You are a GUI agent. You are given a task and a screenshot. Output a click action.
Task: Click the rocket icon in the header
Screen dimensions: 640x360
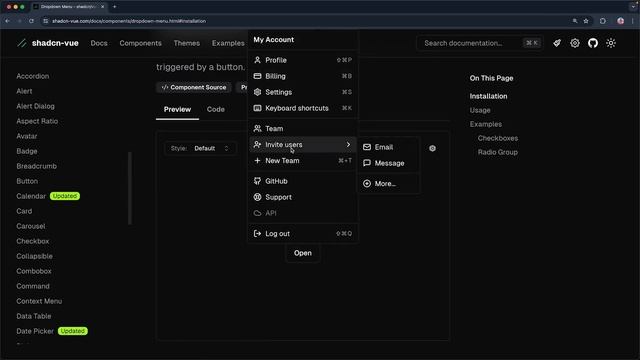click(557, 43)
